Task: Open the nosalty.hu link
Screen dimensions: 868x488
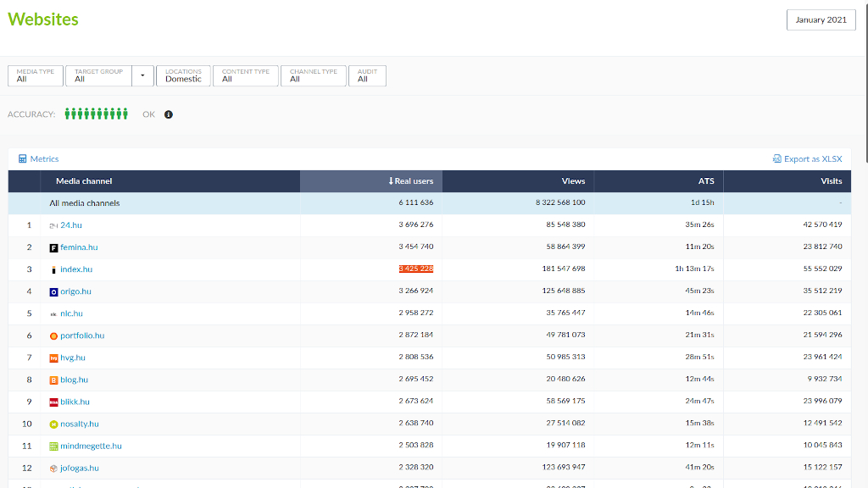Action: point(79,424)
